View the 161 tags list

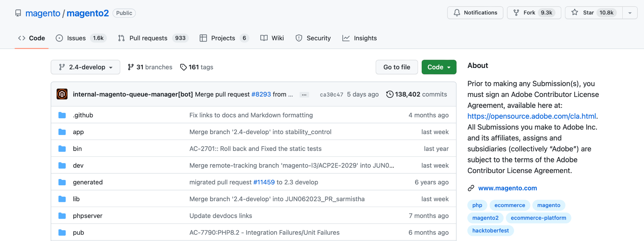point(197,67)
